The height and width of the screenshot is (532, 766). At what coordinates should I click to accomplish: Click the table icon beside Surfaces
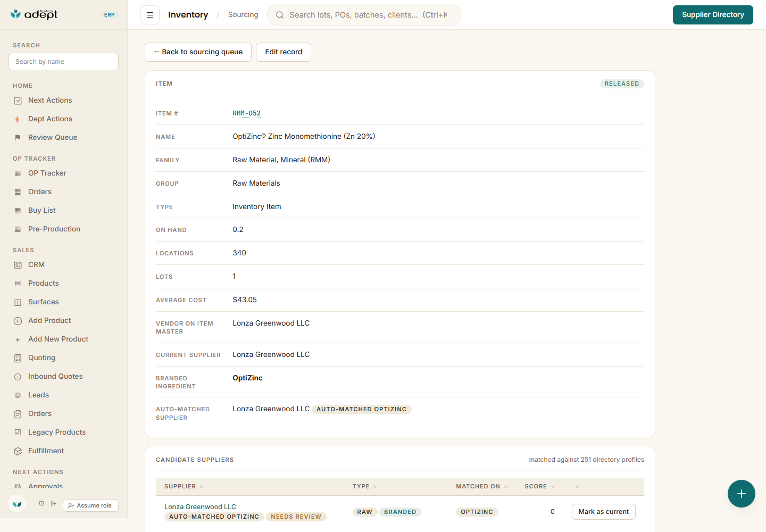18,302
